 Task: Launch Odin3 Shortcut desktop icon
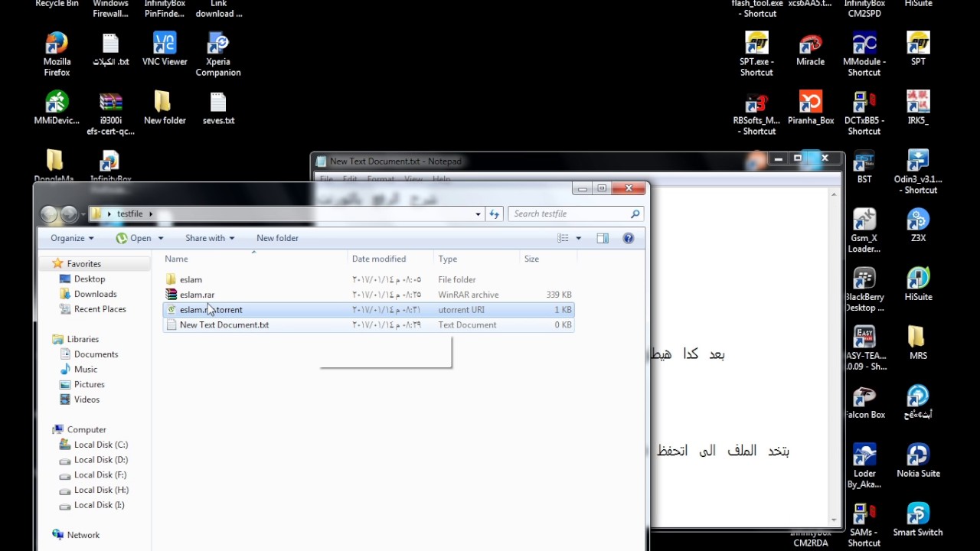[918, 172]
